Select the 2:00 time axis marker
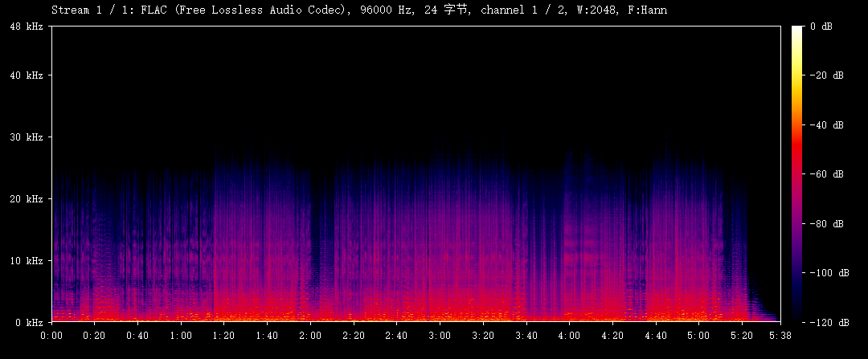The image size is (868, 359). tap(310, 335)
